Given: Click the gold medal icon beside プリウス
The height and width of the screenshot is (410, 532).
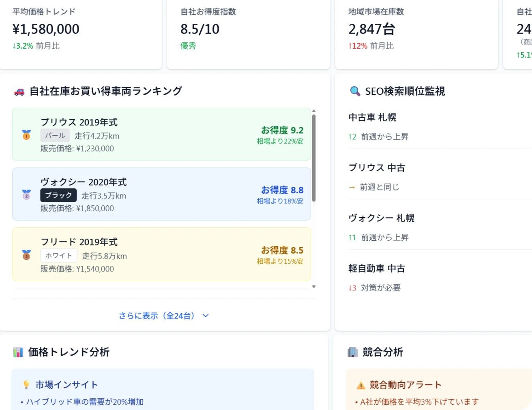Looking at the screenshot, I should point(26,135).
